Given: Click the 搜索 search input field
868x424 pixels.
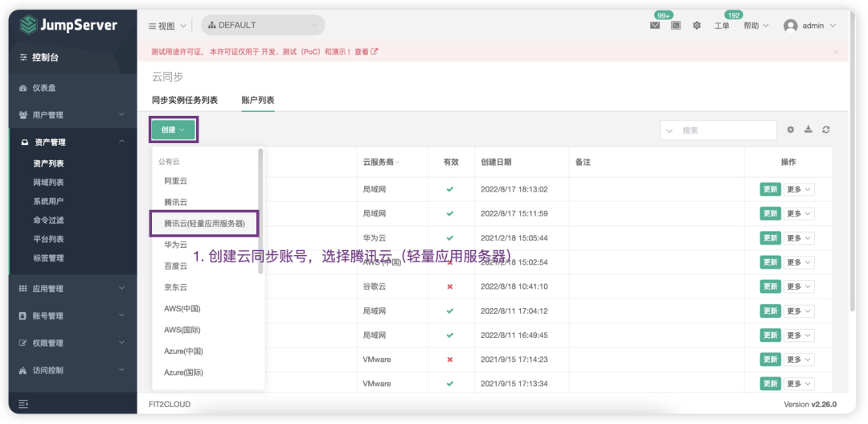Looking at the screenshot, I should point(727,130).
